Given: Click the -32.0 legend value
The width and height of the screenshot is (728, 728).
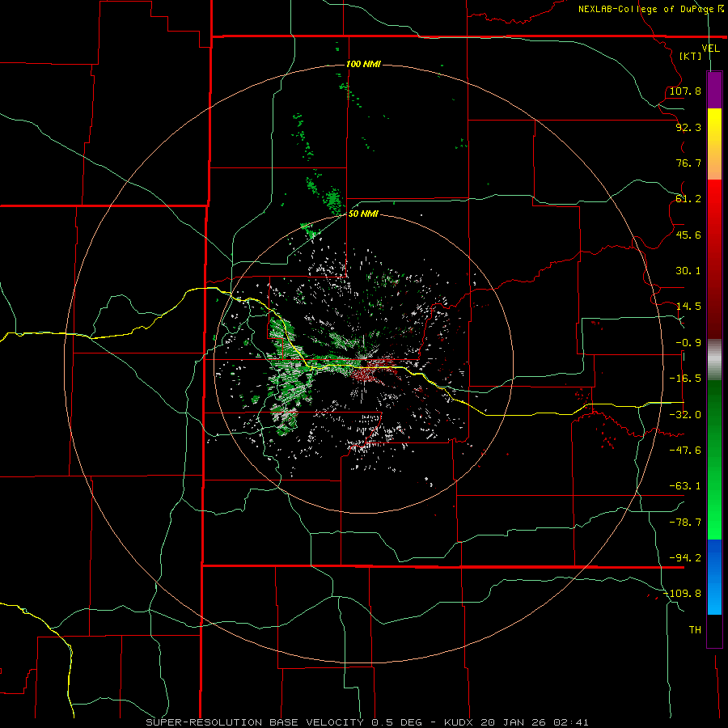Looking at the screenshot, I should (685, 415).
